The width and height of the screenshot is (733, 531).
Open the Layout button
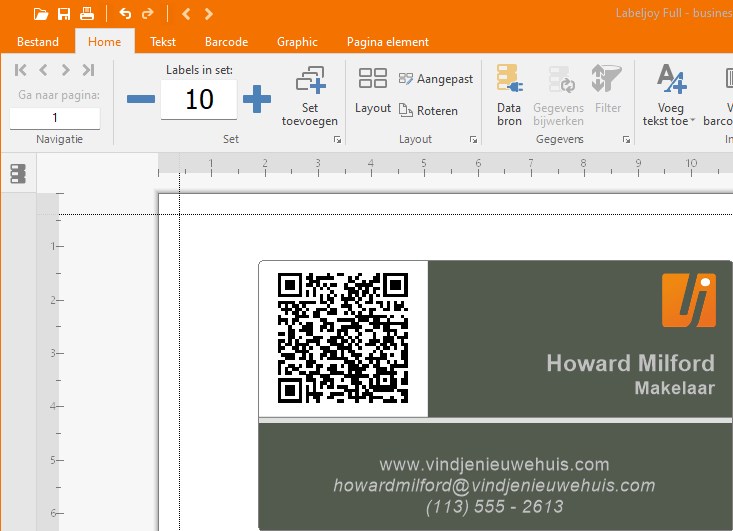(373, 91)
